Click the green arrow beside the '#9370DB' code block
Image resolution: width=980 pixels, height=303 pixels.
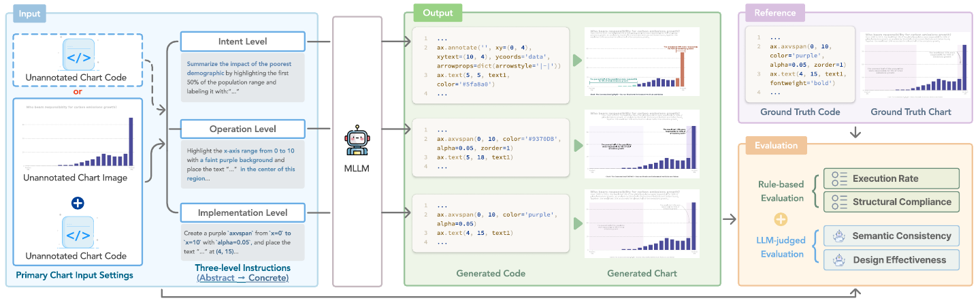[x=578, y=144]
